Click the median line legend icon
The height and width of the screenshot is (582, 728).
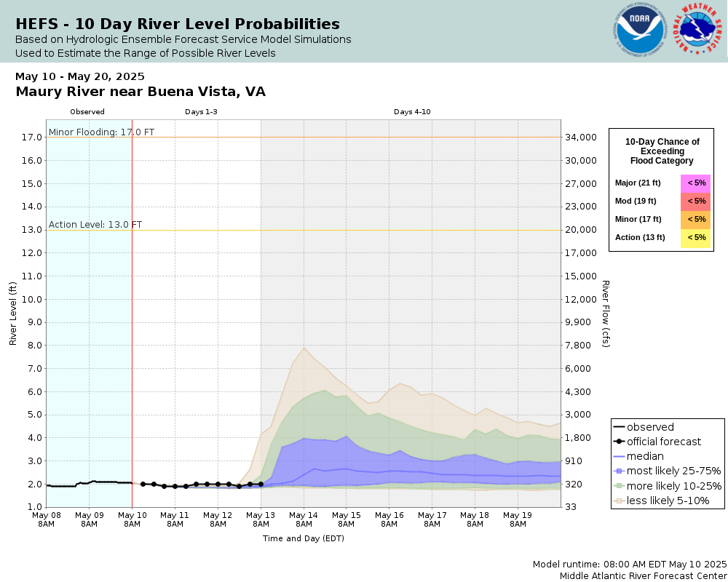point(619,456)
